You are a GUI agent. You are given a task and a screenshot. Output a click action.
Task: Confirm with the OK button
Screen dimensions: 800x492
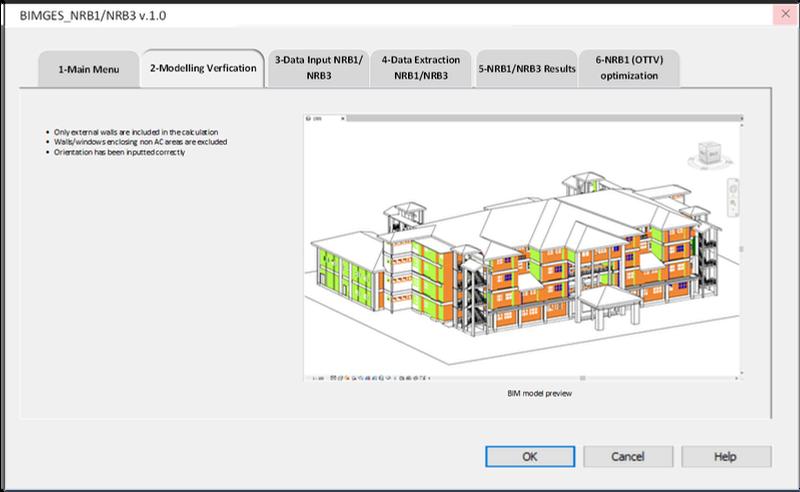click(530, 456)
